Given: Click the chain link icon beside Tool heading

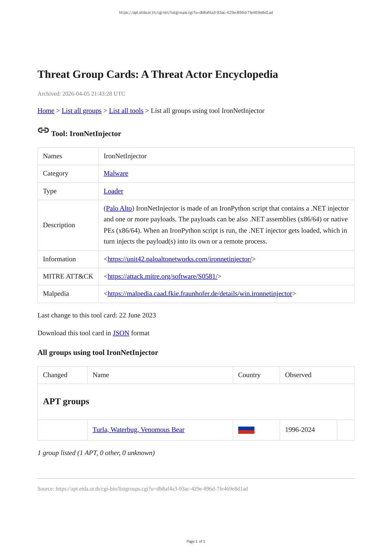Looking at the screenshot, I should pos(43,130).
